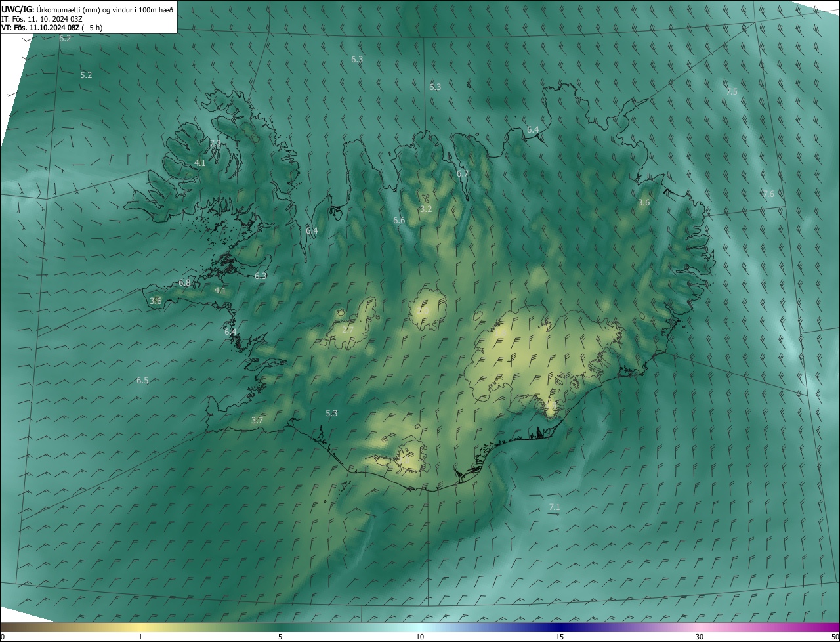Click the 7.1 value label
Viewport: 840px width, 642px height.
[554, 507]
